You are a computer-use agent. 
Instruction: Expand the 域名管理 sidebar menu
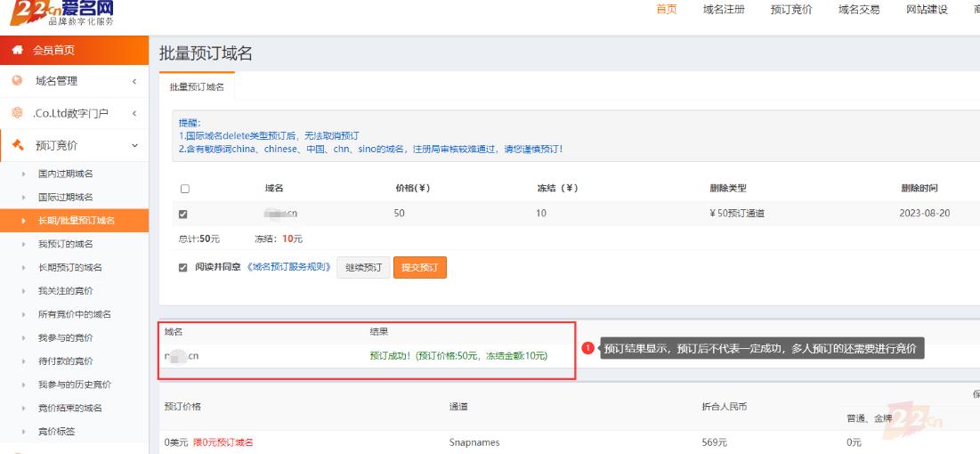click(x=134, y=82)
